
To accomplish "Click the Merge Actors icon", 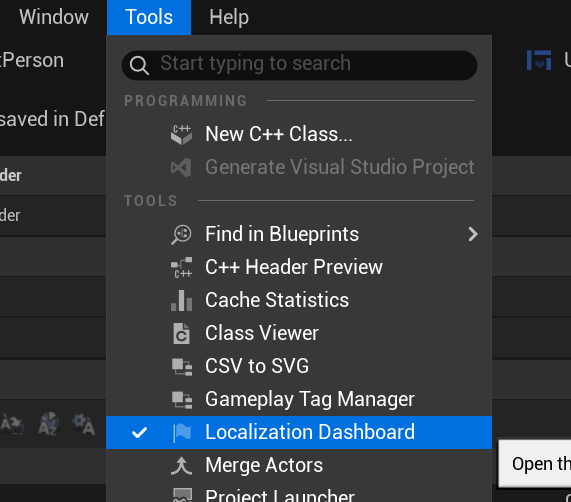I will point(181,466).
